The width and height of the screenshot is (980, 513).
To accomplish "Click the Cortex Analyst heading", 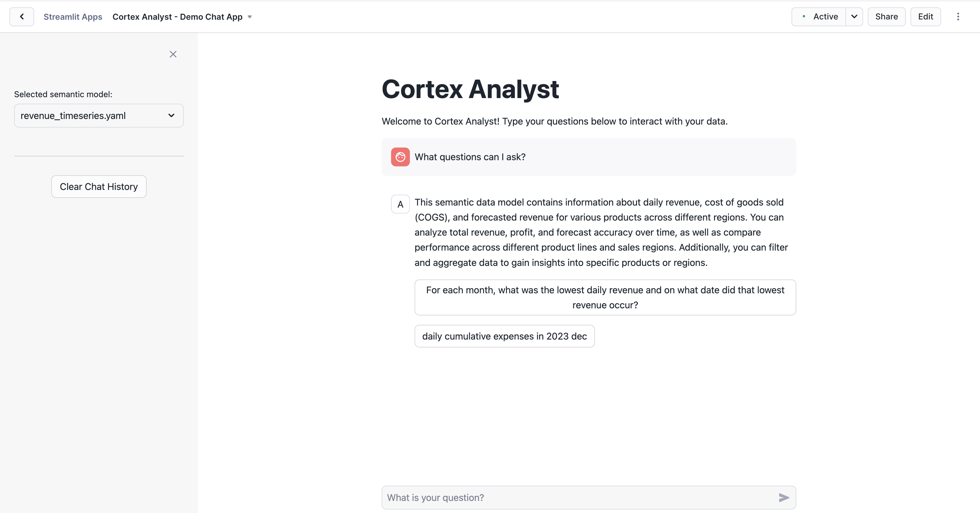I will coord(470,89).
